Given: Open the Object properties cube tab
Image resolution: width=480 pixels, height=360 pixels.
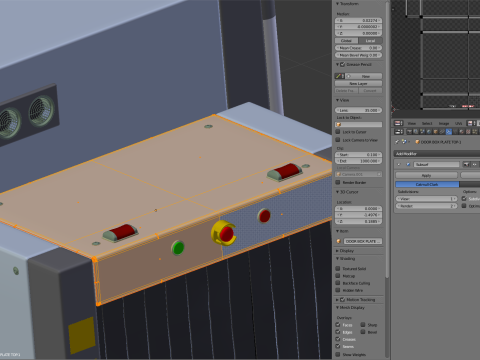Looking at the screenshot, I should [x=436, y=132].
